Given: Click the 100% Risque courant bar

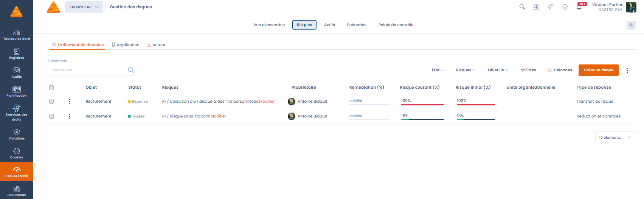Looking at the screenshot, I should tap(422, 104).
